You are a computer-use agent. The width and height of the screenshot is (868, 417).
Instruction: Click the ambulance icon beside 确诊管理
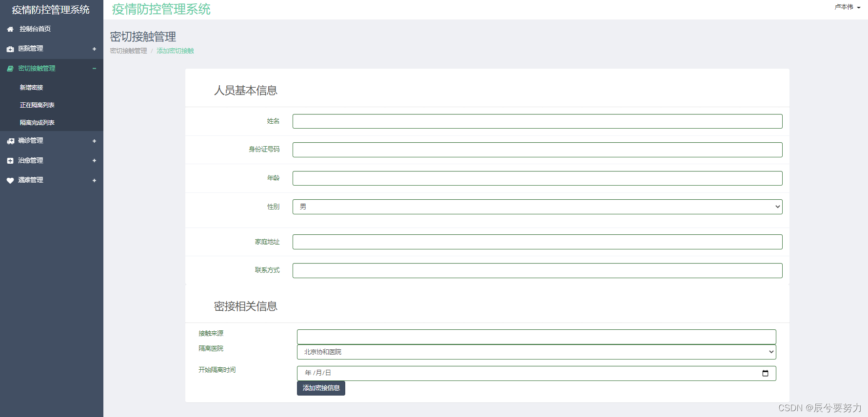point(10,141)
